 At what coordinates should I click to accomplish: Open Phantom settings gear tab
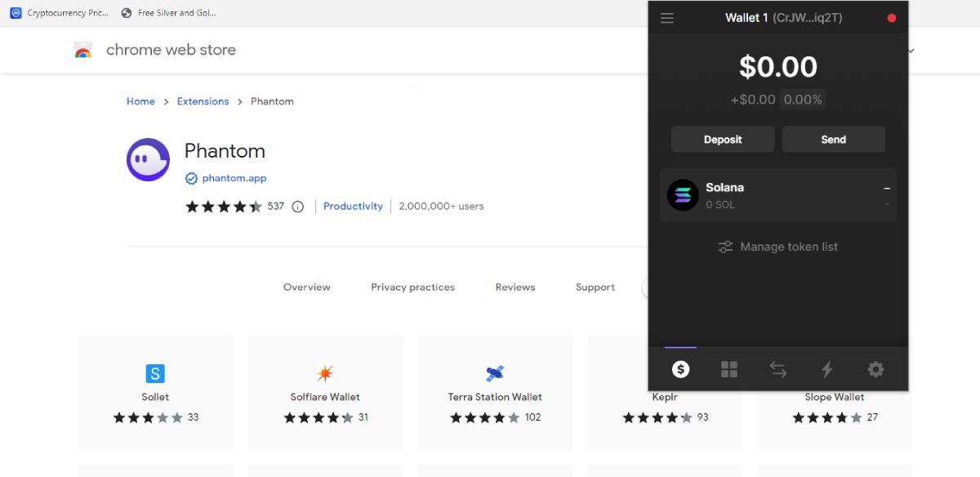pos(875,370)
